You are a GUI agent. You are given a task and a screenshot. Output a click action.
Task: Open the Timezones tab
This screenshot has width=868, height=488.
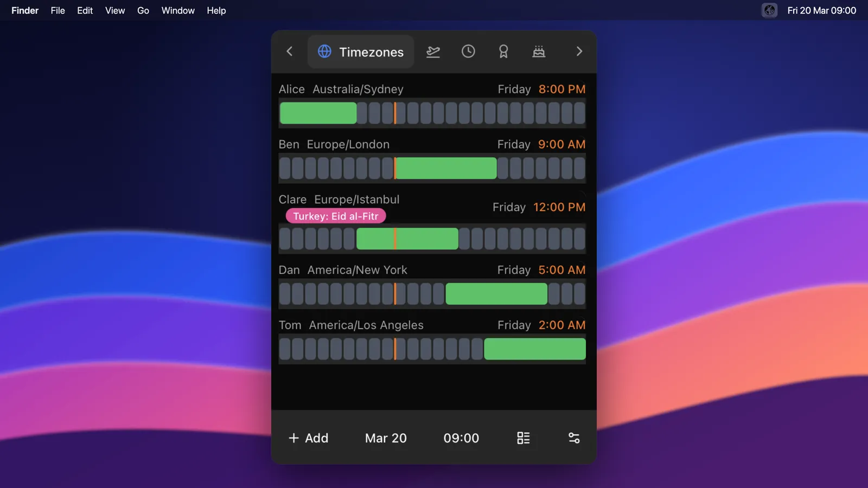tap(361, 52)
